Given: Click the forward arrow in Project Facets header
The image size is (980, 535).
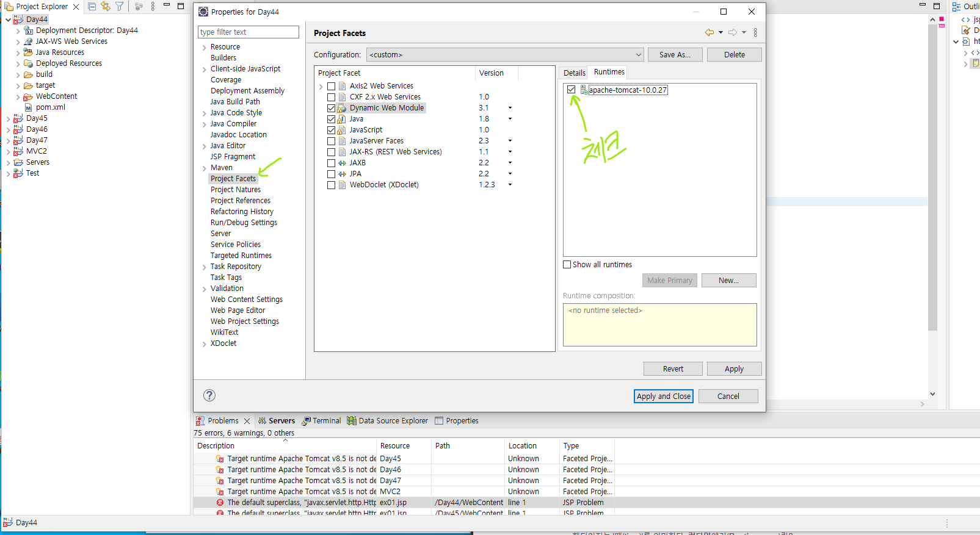Looking at the screenshot, I should pos(733,32).
